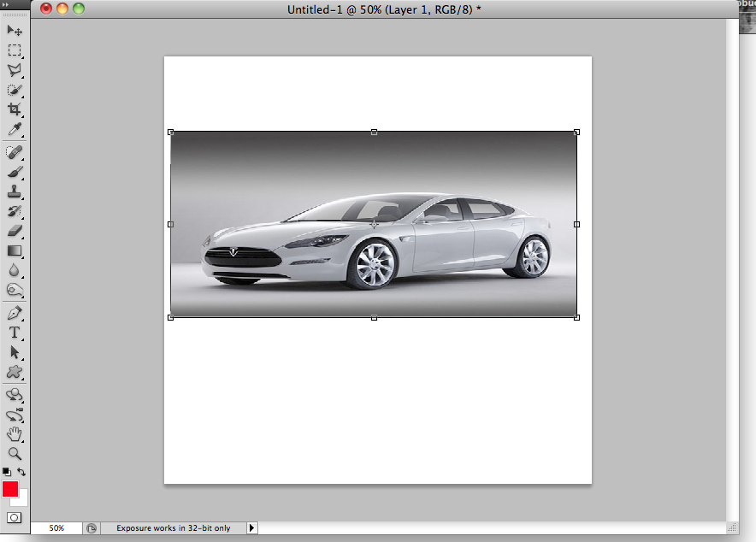Open the red foreground color picker
The height and width of the screenshot is (542, 756).
tap(10, 489)
